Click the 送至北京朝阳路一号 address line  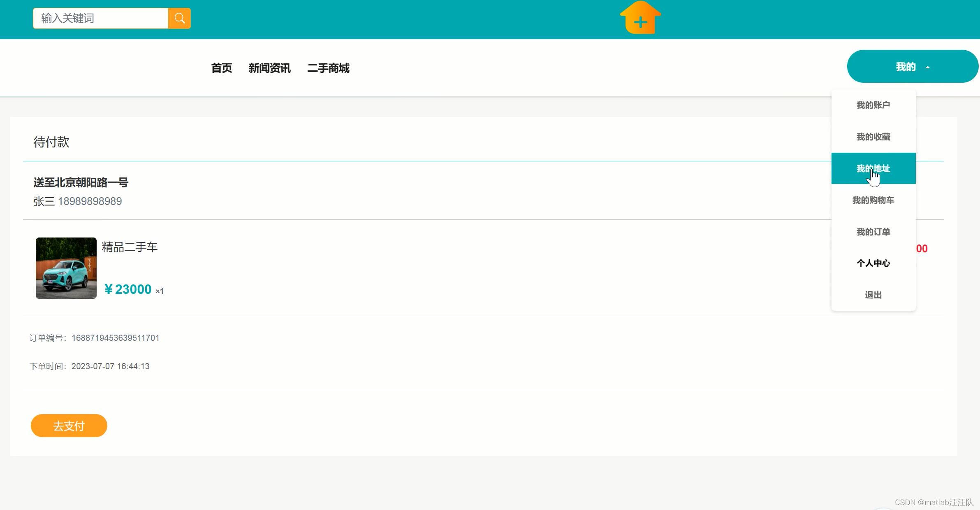81,182
